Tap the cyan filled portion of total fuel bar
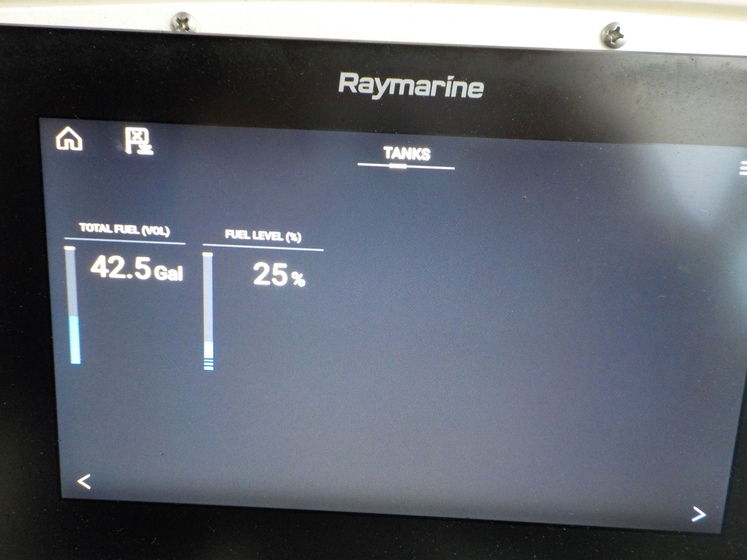 click(75, 339)
